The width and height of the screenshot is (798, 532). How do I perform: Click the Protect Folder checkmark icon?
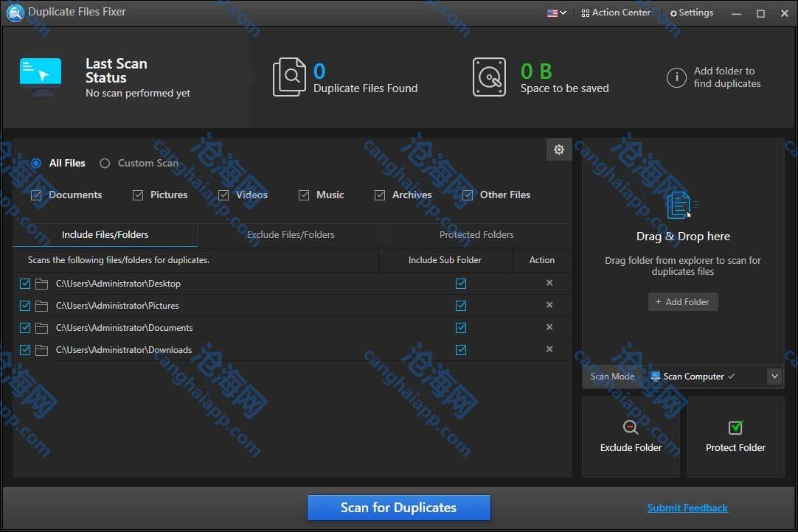[735, 427]
